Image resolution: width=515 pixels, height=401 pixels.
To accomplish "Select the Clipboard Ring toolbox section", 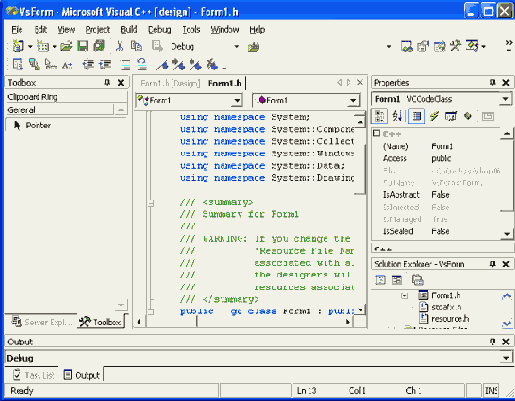I will [x=66, y=97].
